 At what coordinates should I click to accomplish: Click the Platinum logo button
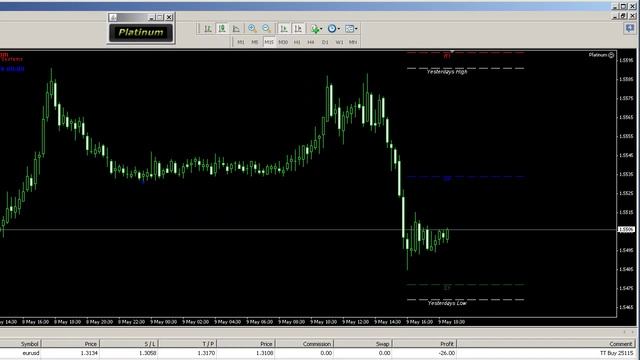tap(141, 33)
